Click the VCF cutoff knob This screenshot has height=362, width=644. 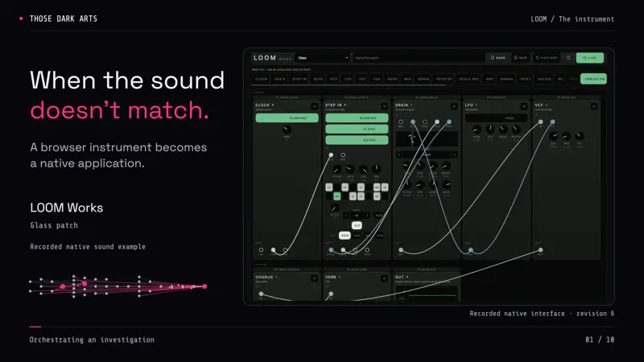[554, 136]
